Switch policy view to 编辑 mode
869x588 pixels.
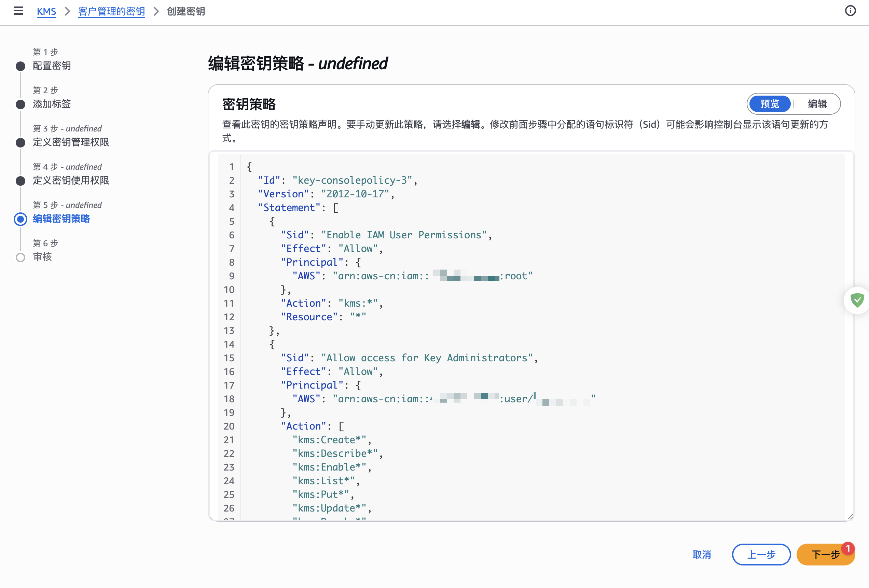click(818, 104)
